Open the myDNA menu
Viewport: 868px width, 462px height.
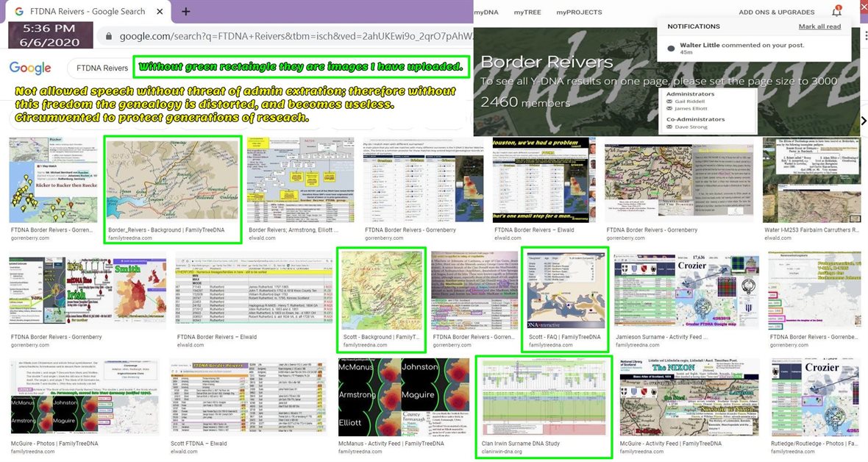pyautogui.click(x=486, y=13)
